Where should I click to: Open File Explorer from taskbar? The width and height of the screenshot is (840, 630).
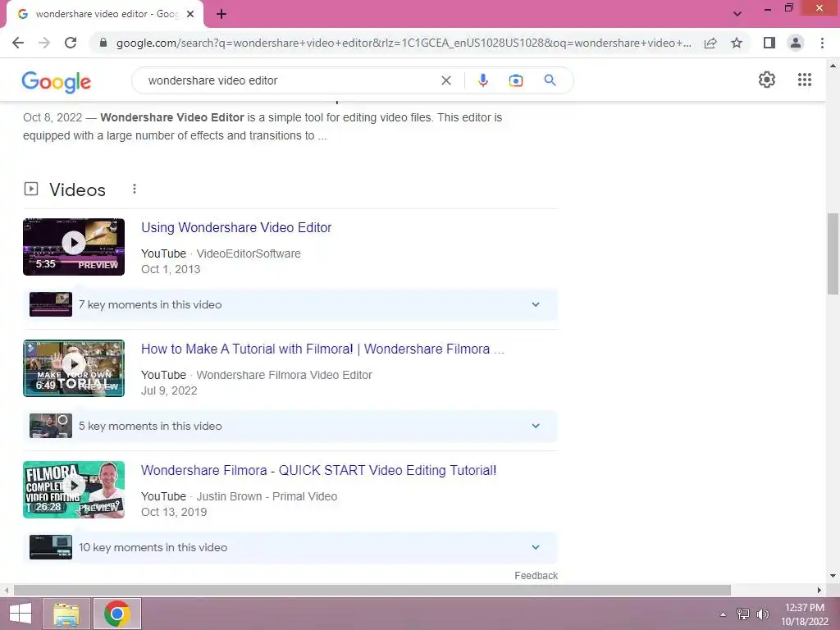pyautogui.click(x=66, y=614)
